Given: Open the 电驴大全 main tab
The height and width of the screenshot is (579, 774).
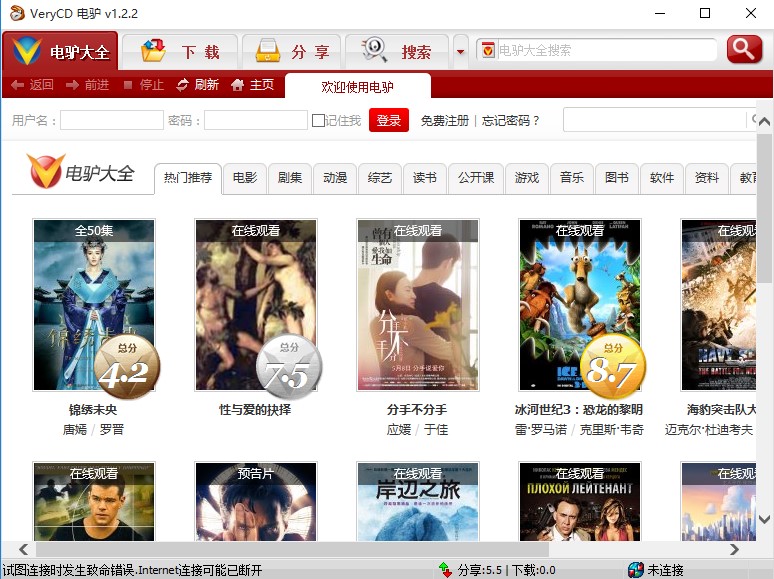Looking at the screenshot, I should pyautogui.click(x=60, y=51).
